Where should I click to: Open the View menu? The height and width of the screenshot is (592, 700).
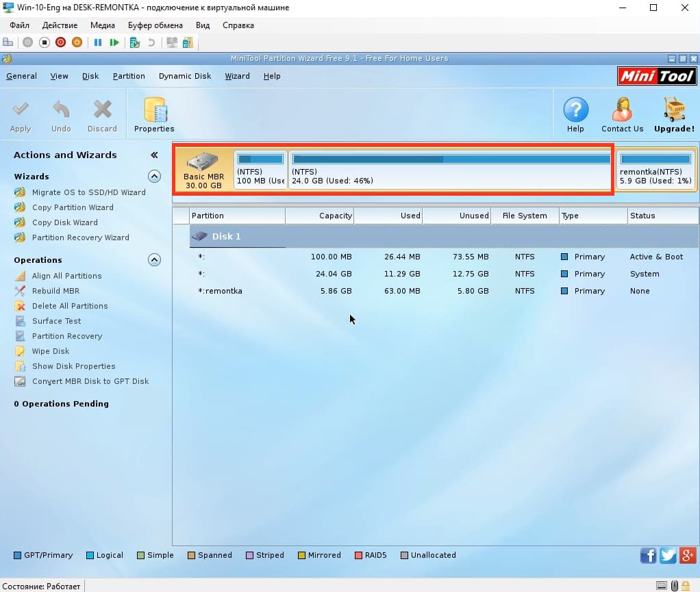60,76
